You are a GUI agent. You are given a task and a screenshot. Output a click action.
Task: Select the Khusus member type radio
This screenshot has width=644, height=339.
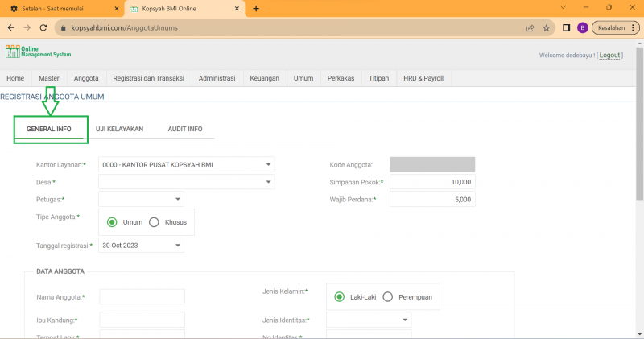(x=154, y=222)
